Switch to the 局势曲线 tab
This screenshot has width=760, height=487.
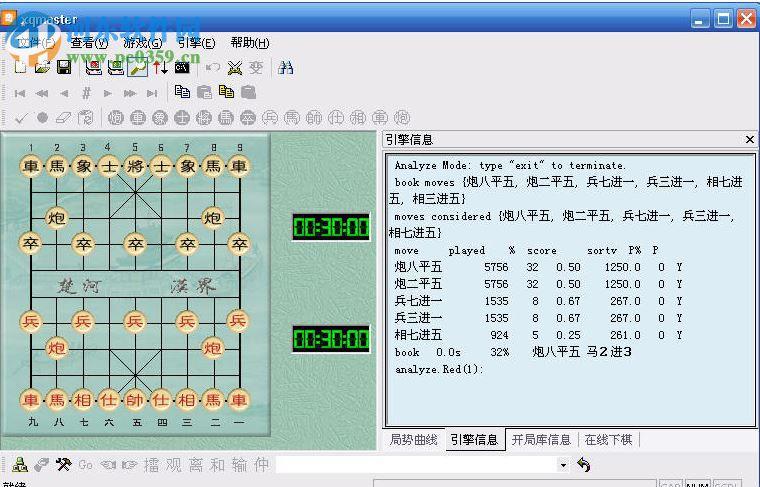[x=414, y=440]
